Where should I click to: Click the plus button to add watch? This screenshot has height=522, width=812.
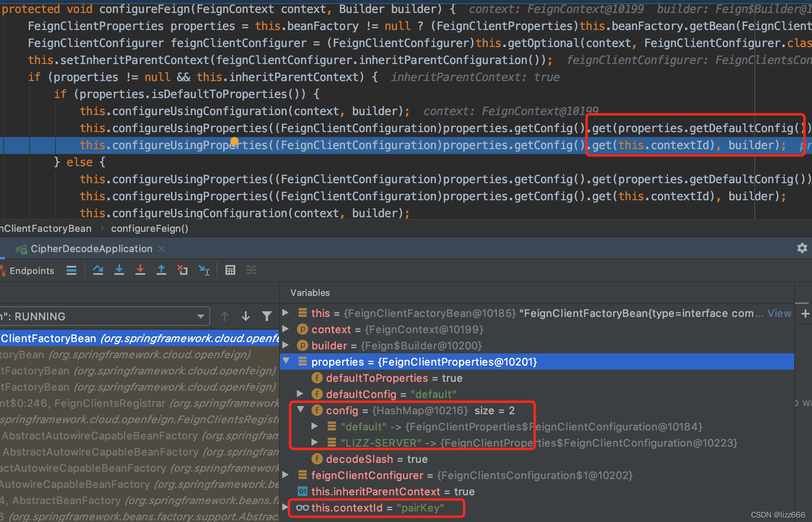[x=806, y=313]
